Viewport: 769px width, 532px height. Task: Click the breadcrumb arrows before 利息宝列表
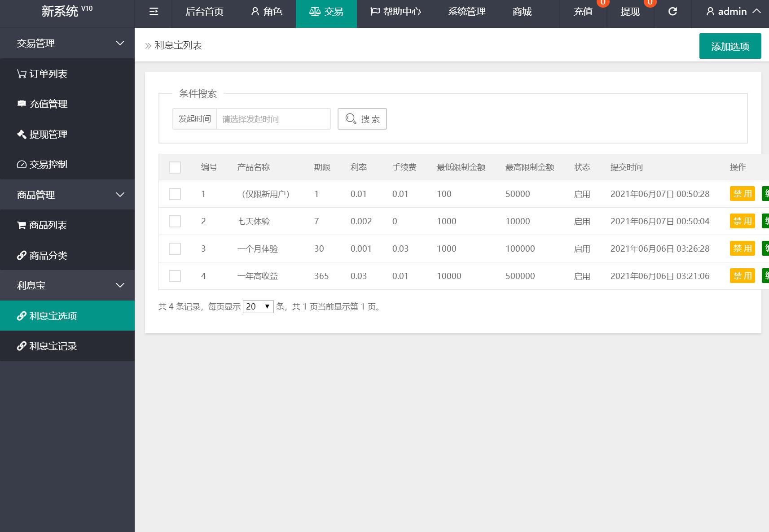(148, 46)
